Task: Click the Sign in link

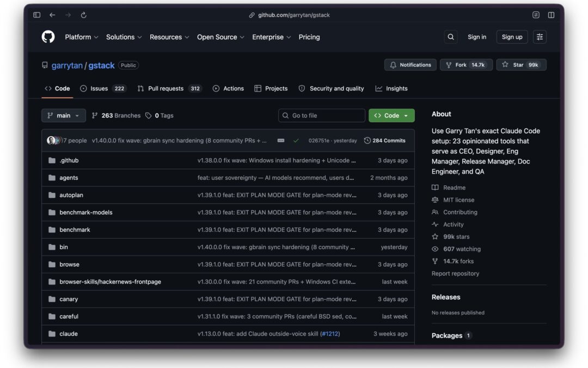Action: [x=476, y=37]
